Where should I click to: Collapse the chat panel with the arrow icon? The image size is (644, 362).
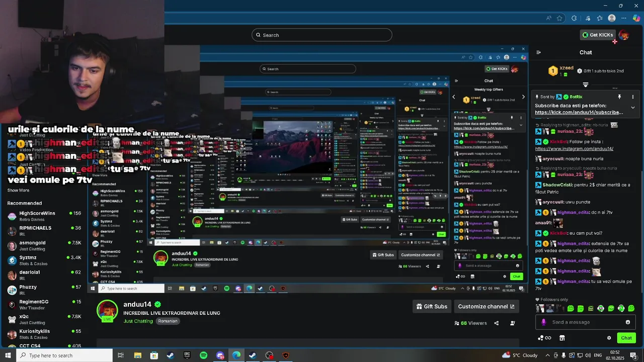538,52
